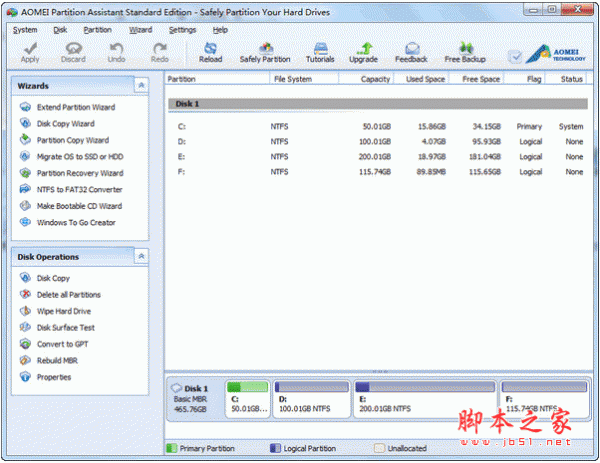The height and width of the screenshot is (463, 600).
Task: Open the Settings menu
Action: pos(183,30)
